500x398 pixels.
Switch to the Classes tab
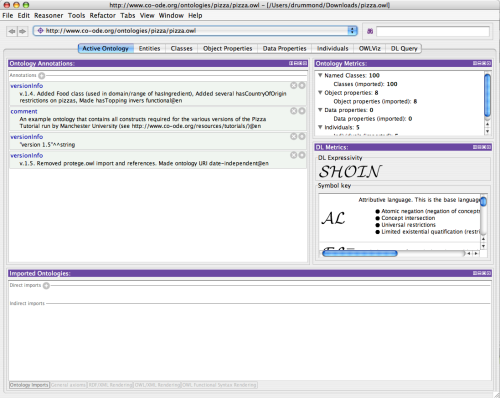click(x=181, y=49)
